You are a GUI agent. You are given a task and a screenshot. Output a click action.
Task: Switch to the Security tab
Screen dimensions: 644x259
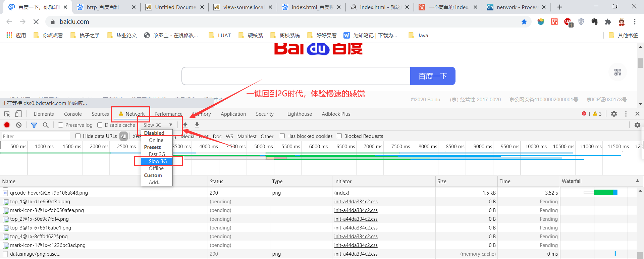[265, 114]
